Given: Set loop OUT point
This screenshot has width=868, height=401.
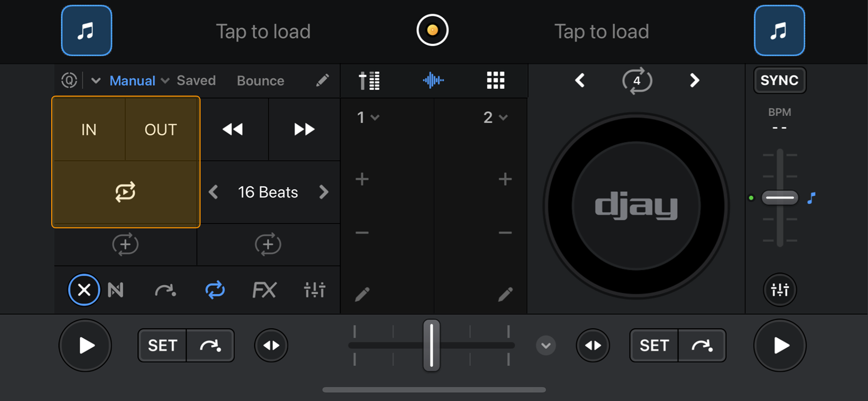Looking at the screenshot, I should coord(161,130).
